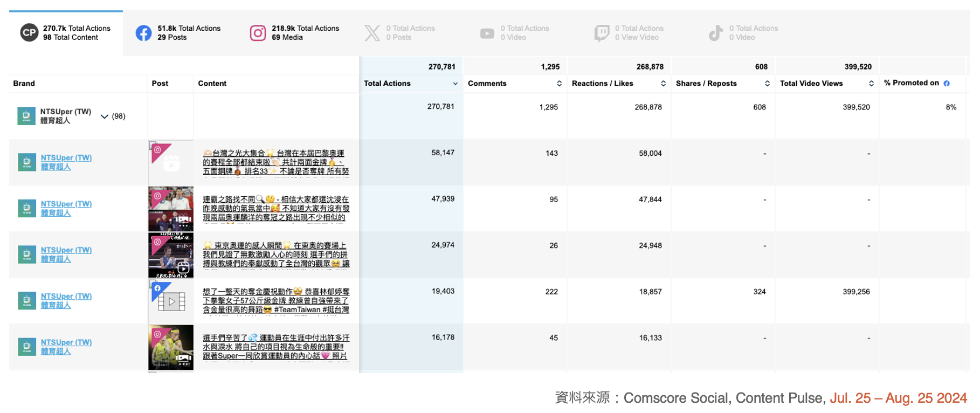
Task: Open the Facebook video thumbnail in the 19,403 row
Action: pos(171,301)
